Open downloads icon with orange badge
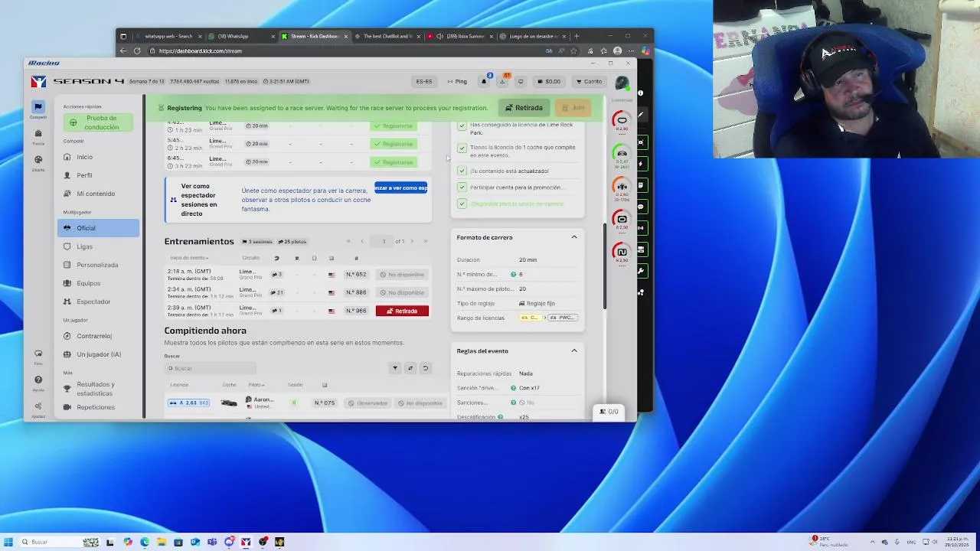Screen dimensions: 980x551 pos(503,81)
